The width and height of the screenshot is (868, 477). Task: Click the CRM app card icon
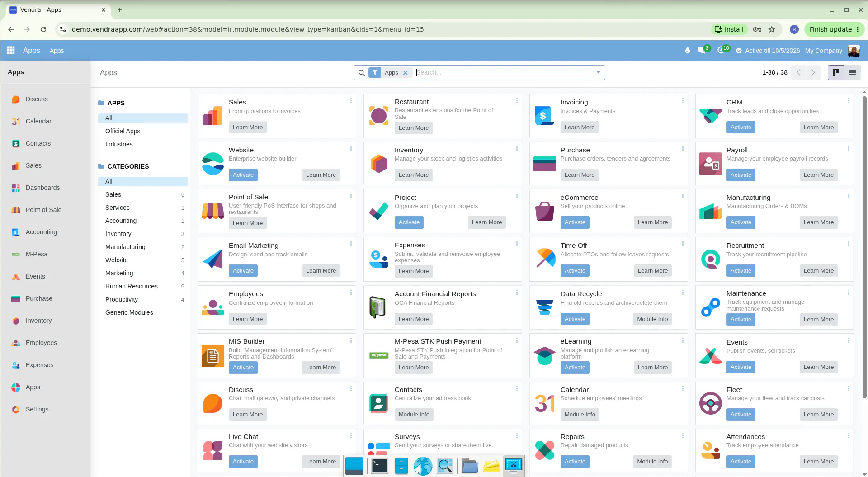711,116
